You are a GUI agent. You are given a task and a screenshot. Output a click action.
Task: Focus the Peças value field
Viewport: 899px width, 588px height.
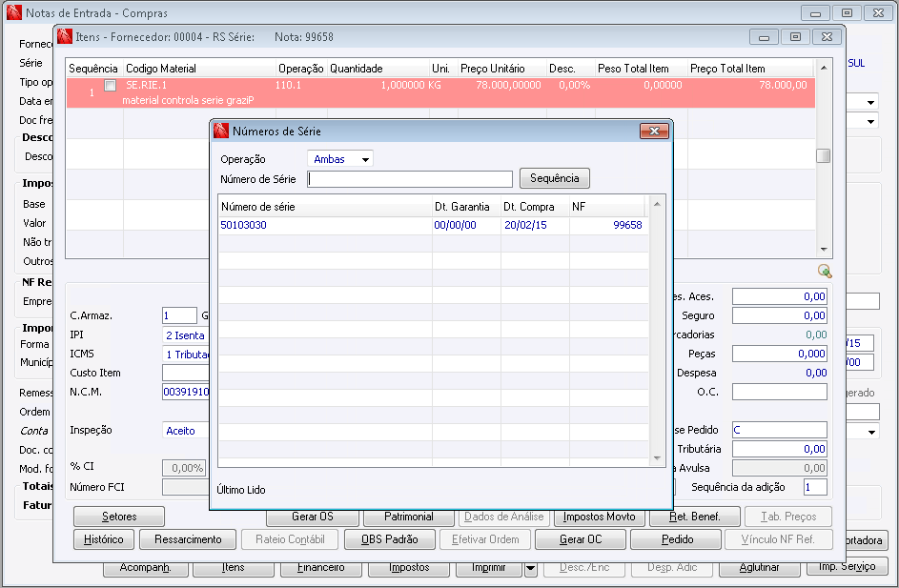click(780, 354)
